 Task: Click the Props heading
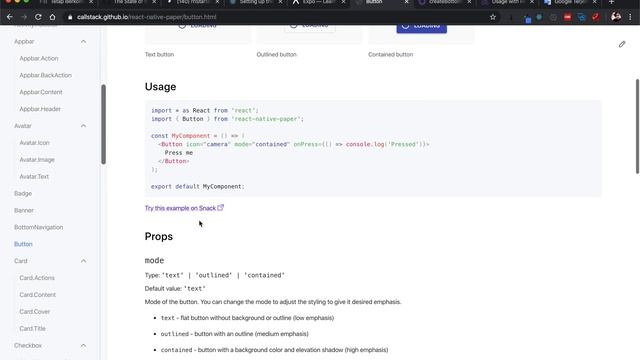tap(159, 236)
